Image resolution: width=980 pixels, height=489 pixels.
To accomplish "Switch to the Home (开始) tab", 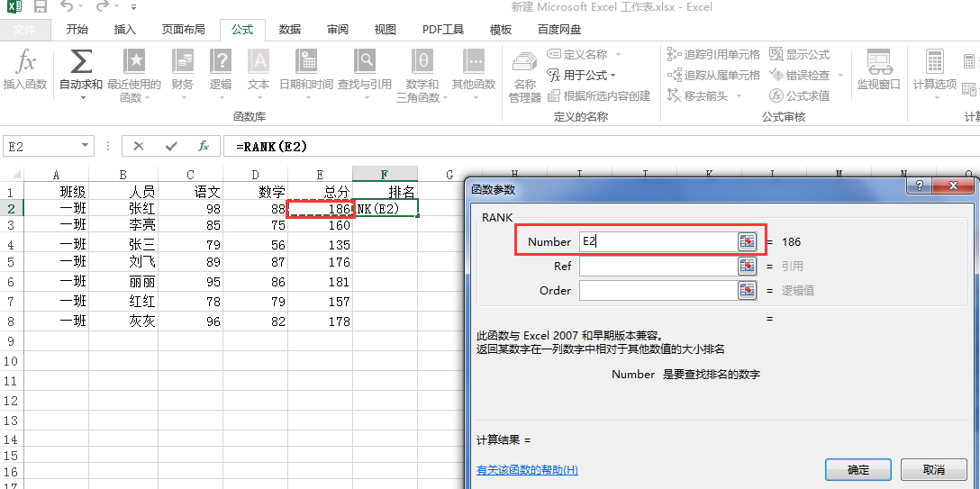I will [x=77, y=30].
